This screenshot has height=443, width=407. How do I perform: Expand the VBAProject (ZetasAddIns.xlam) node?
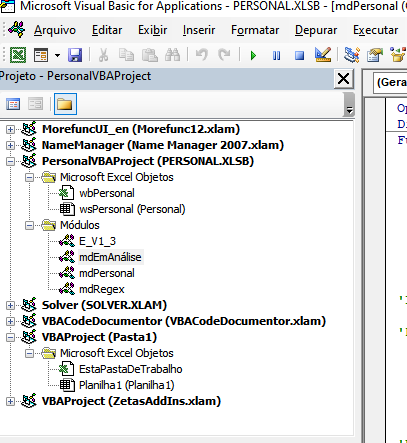tap(10, 401)
